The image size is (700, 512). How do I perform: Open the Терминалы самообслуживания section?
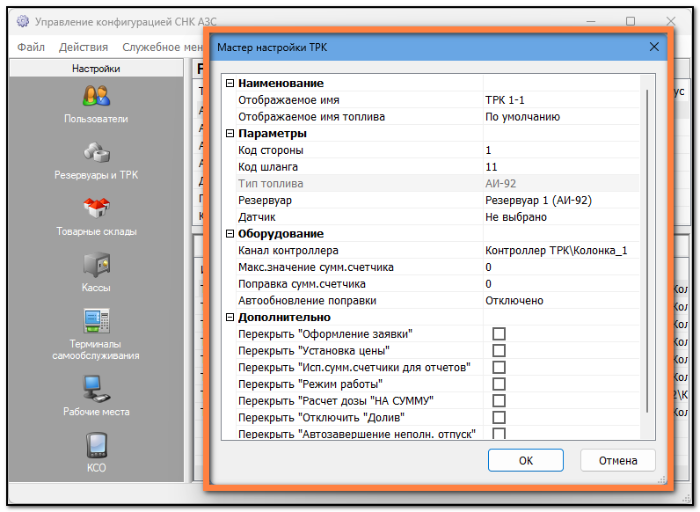96,334
